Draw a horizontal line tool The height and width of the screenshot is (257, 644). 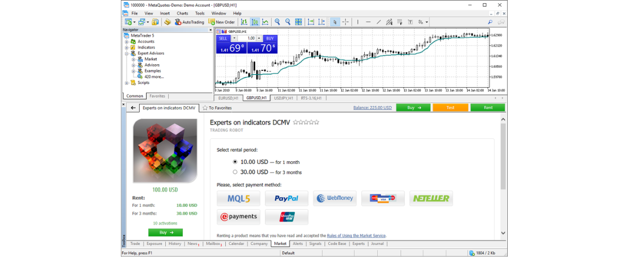pyautogui.click(x=369, y=22)
